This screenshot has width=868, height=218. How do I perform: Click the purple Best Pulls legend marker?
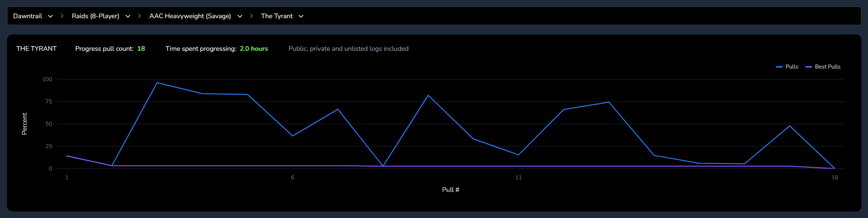[x=809, y=67]
